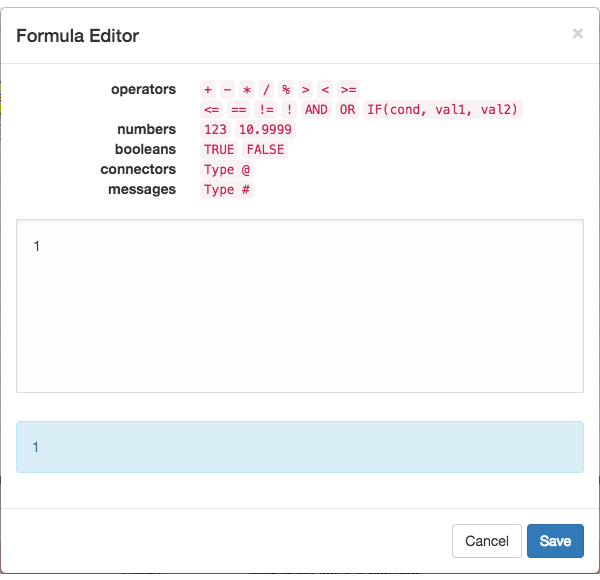Image resolution: width=600 pixels, height=580 pixels.
Task: Select the FALSE boolean chip
Action: pyautogui.click(x=265, y=150)
